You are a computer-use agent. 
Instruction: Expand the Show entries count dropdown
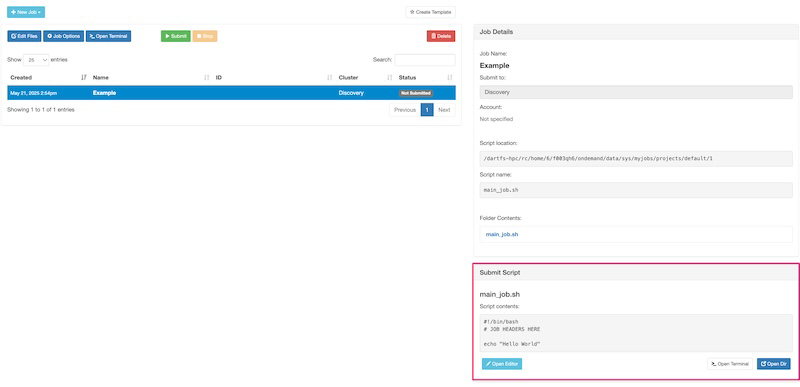(x=36, y=60)
